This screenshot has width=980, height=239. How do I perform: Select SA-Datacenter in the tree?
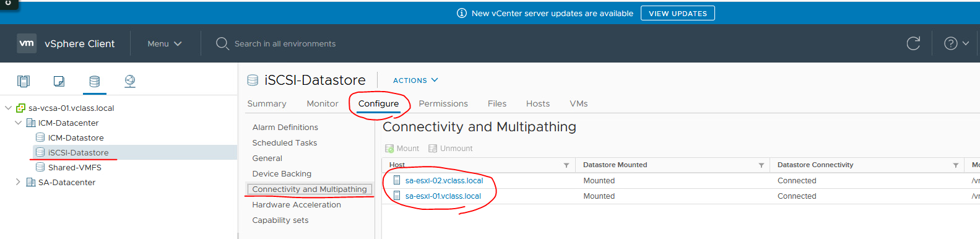tap(67, 182)
